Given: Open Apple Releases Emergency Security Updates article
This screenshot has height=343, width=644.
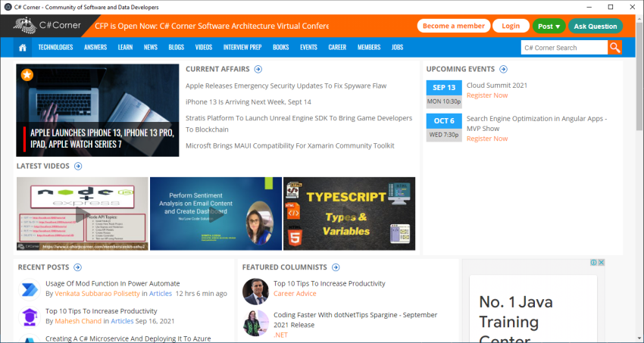Looking at the screenshot, I should (x=286, y=86).
